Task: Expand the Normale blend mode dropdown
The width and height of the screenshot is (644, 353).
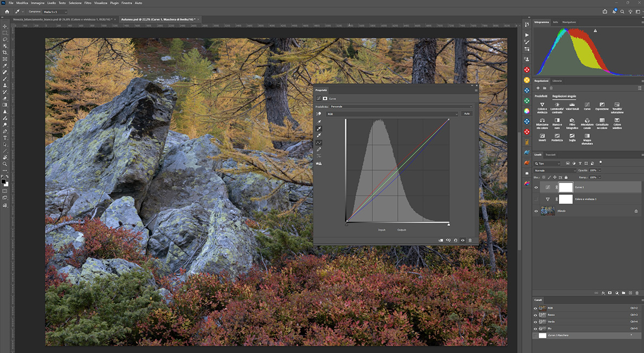Action: click(555, 170)
